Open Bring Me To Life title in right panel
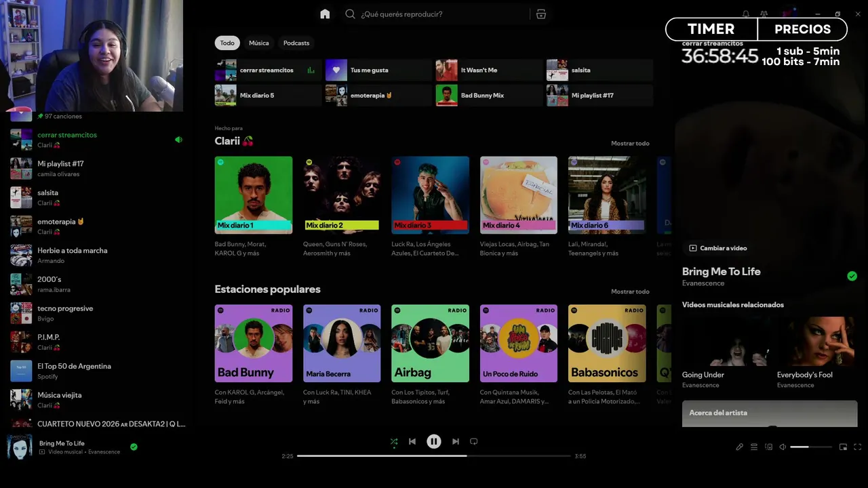Screen dimensions: 868x488 [722, 271]
